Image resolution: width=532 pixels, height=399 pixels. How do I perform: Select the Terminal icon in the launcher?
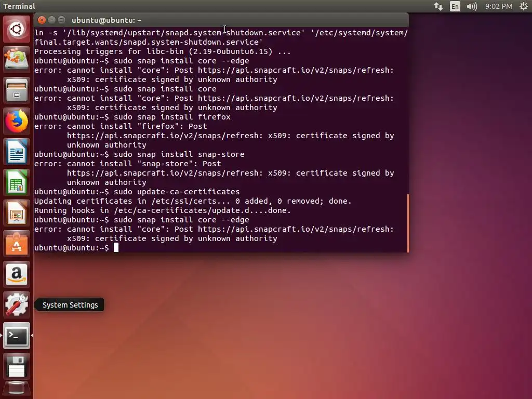pos(16,336)
